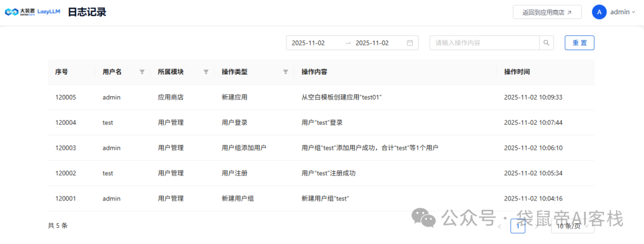Click the LazyLLM logo
644x244 pixels.
(49, 12)
